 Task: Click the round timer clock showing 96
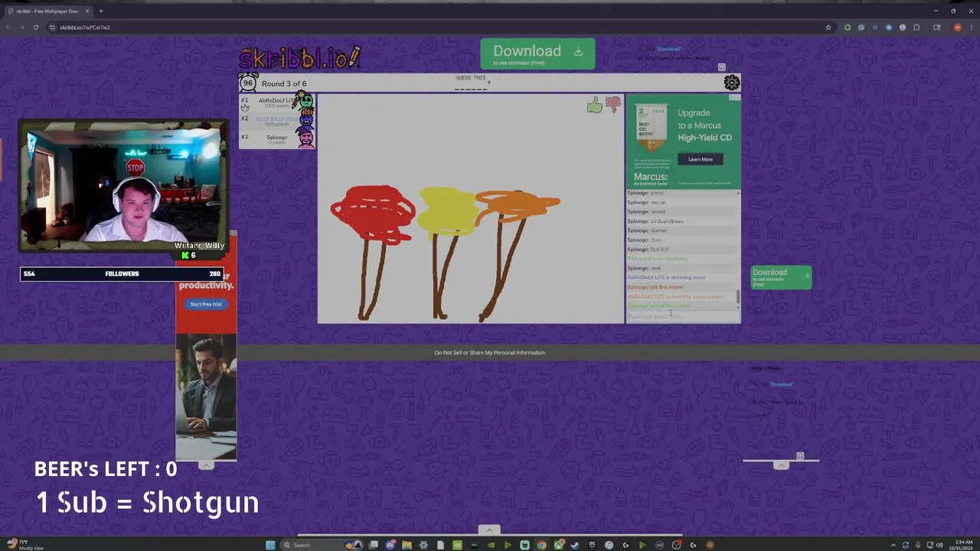tap(247, 83)
